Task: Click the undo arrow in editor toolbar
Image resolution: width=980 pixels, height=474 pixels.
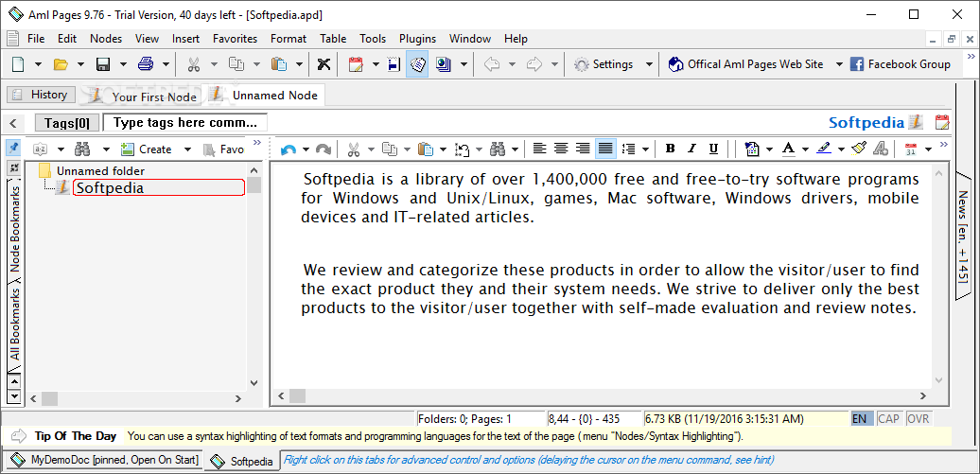Action: tap(289, 149)
